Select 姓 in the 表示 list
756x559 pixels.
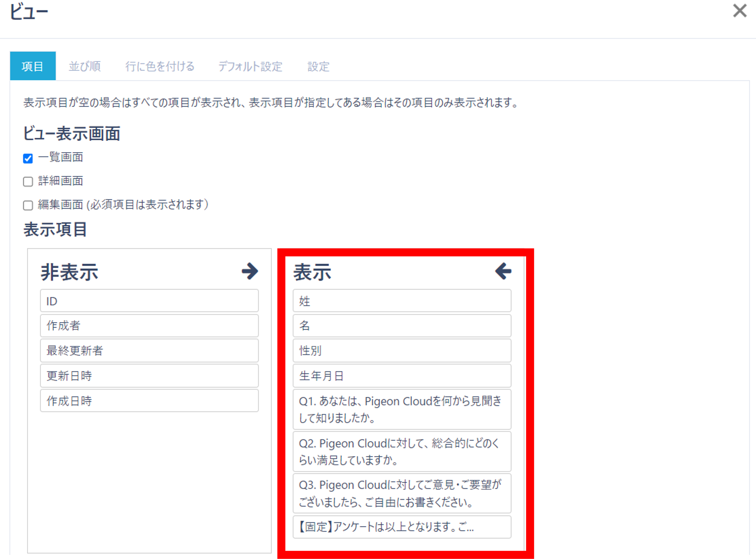pyautogui.click(x=402, y=300)
